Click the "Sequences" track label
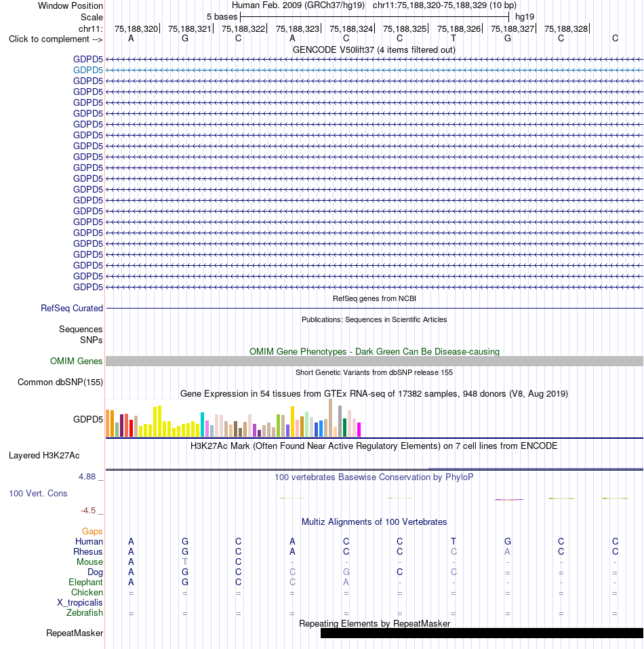The width and height of the screenshot is (644, 649). pyautogui.click(x=81, y=330)
